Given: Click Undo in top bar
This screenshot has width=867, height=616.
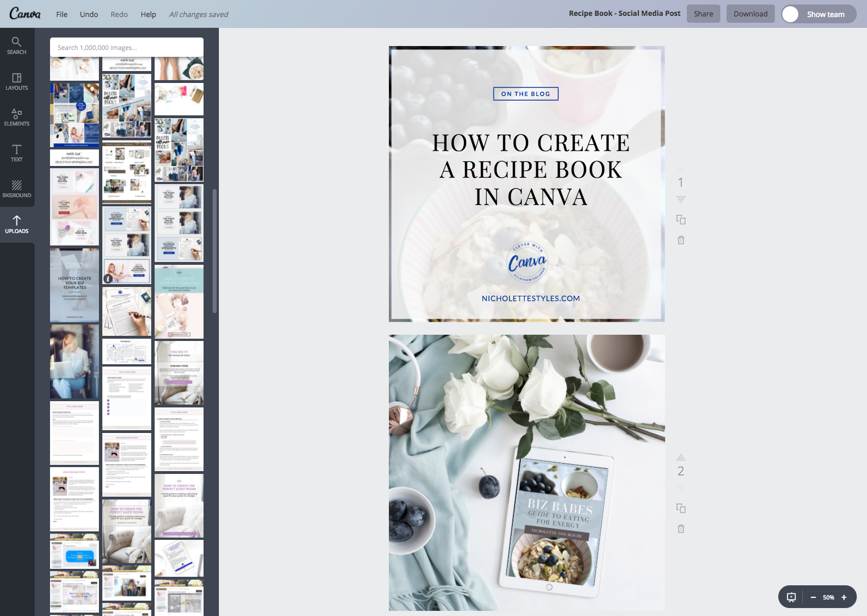Looking at the screenshot, I should [89, 14].
